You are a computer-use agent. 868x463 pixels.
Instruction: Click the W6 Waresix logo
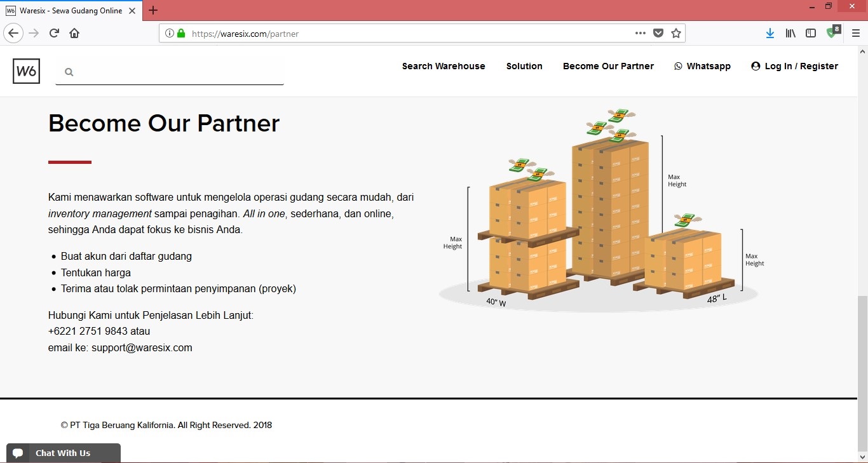click(x=26, y=71)
